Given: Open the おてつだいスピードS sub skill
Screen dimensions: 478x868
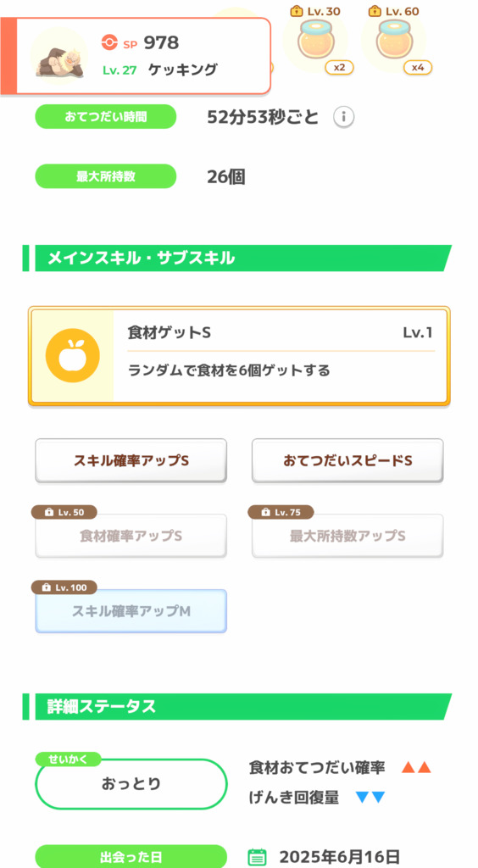Looking at the screenshot, I should pos(347,460).
